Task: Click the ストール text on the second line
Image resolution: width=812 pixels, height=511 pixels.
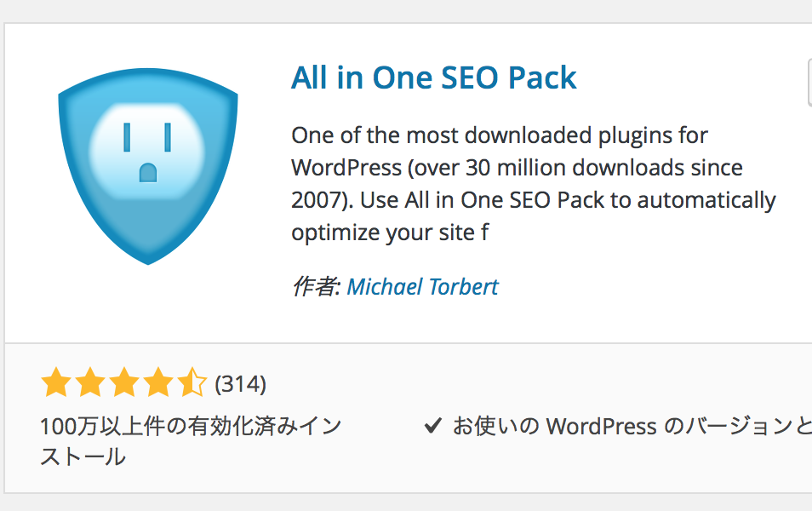Action: [83, 457]
